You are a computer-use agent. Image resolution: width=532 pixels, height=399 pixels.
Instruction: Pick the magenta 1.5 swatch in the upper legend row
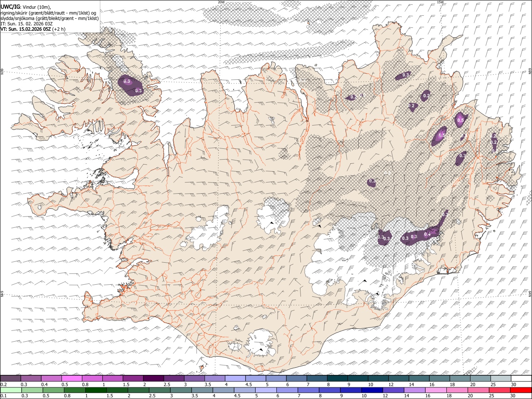[133, 378]
